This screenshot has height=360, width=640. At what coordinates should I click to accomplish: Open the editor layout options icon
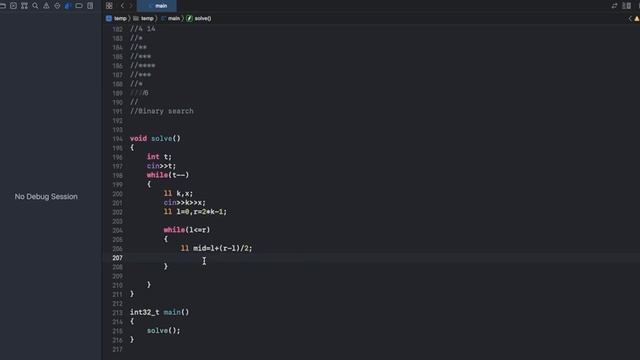pyautogui.click(x=627, y=6)
